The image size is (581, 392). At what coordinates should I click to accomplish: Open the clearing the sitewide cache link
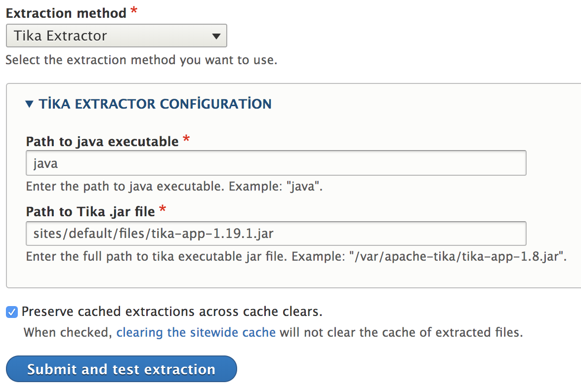196,332
